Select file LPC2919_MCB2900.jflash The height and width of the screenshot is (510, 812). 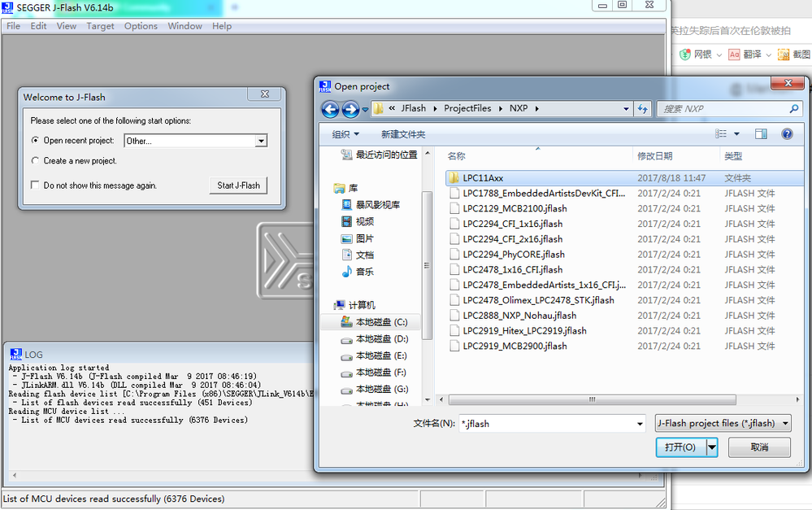tap(515, 347)
